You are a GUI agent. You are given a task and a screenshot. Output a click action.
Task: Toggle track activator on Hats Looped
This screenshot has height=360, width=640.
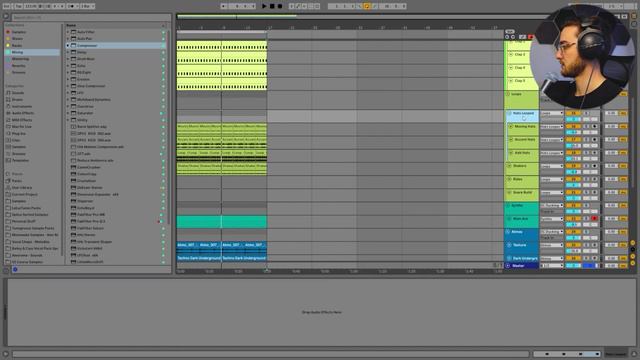(573, 113)
